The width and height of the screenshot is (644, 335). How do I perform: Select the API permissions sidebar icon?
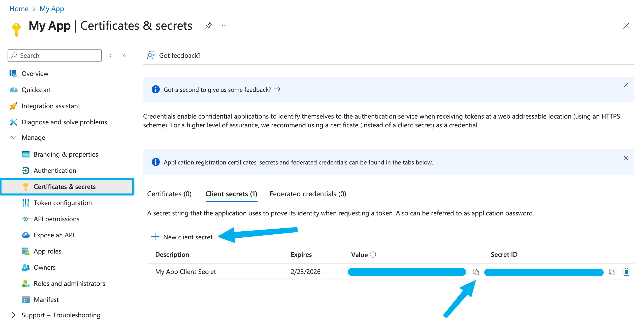tap(26, 219)
